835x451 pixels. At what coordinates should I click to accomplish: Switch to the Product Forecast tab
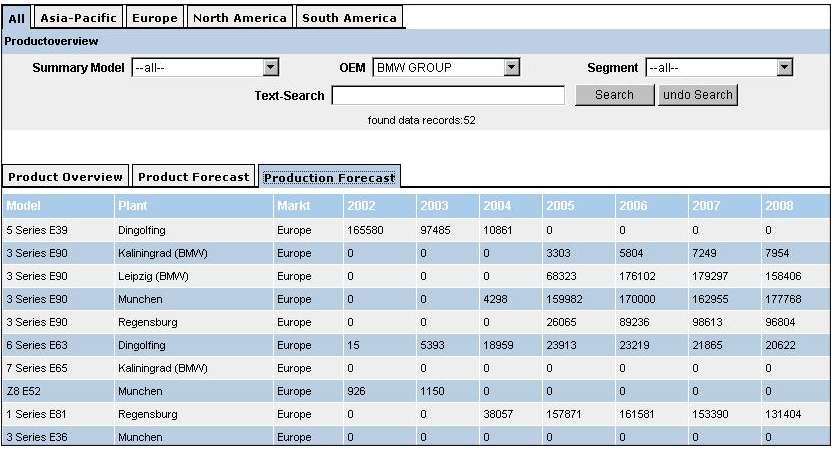coord(193,177)
